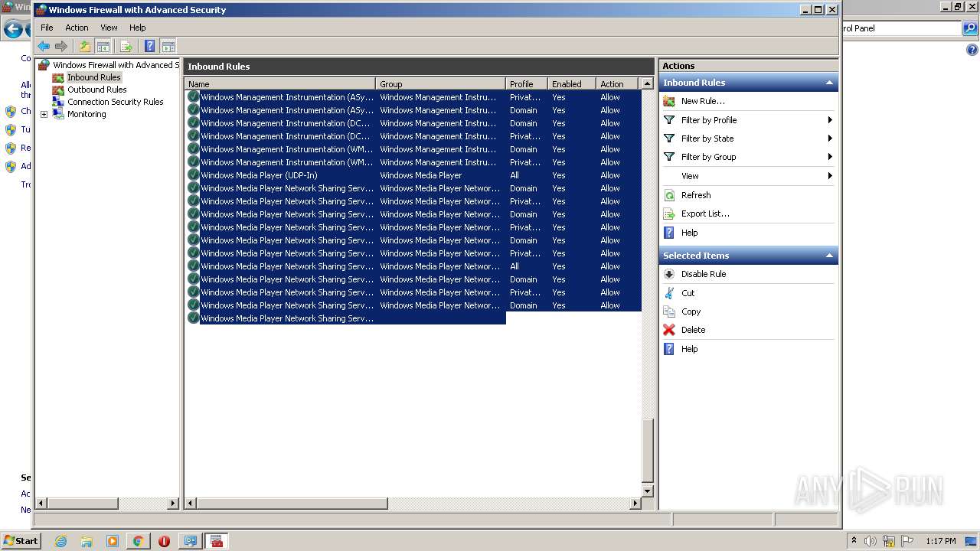Click the tree pane horizontal scrollbar thumb

[83, 504]
